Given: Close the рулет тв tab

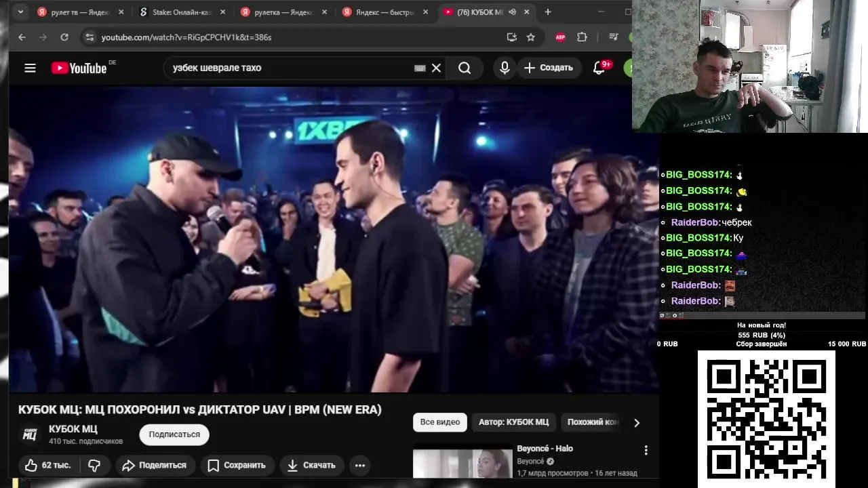Looking at the screenshot, I should click(x=121, y=12).
